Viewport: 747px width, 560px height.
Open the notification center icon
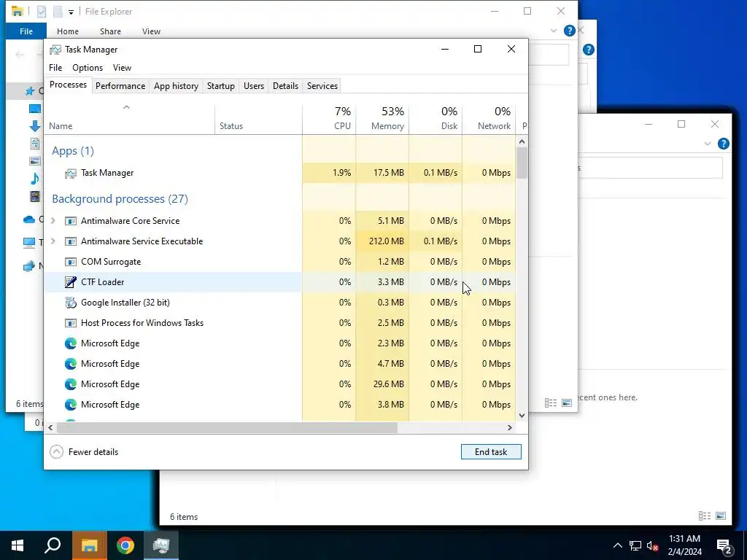(724, 546)
